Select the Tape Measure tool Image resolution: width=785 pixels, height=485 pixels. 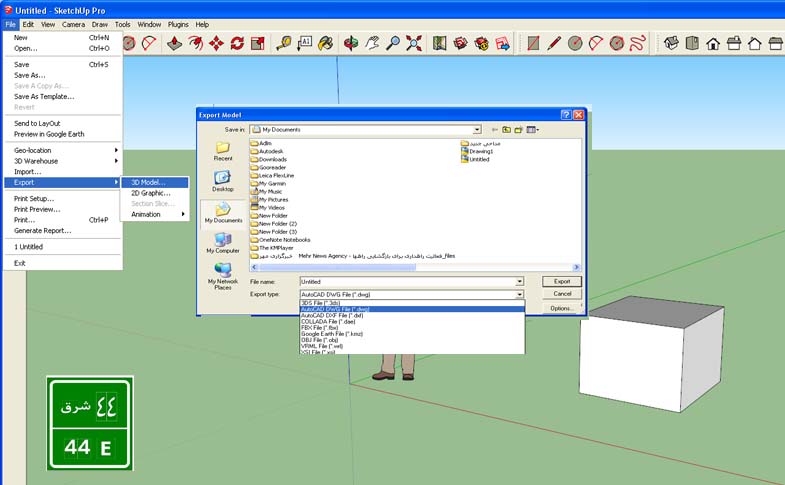(284, 43)
